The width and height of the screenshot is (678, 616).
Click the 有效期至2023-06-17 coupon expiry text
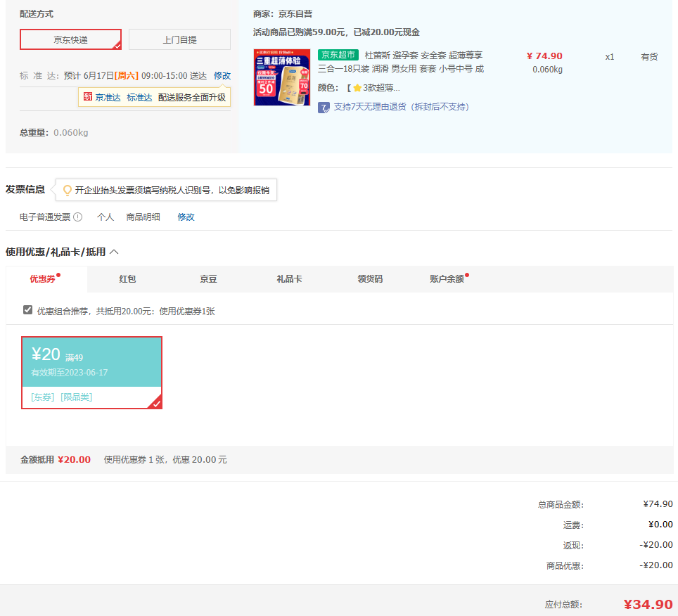(69, 372)
